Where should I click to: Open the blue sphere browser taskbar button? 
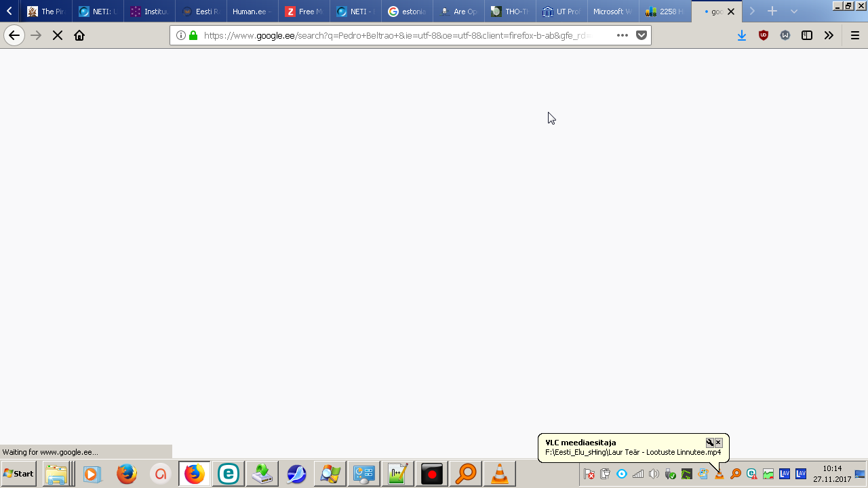(x=296, y=474)
